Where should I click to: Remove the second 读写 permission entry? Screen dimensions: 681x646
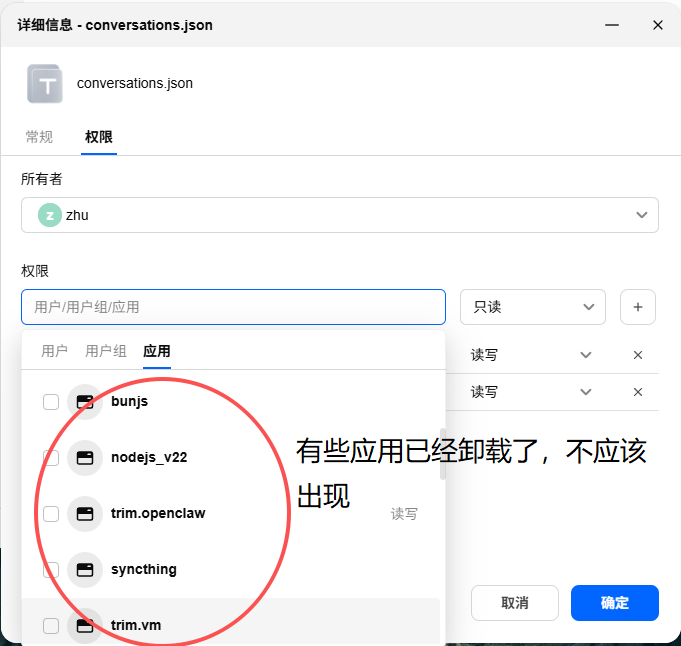click(638, 392)
